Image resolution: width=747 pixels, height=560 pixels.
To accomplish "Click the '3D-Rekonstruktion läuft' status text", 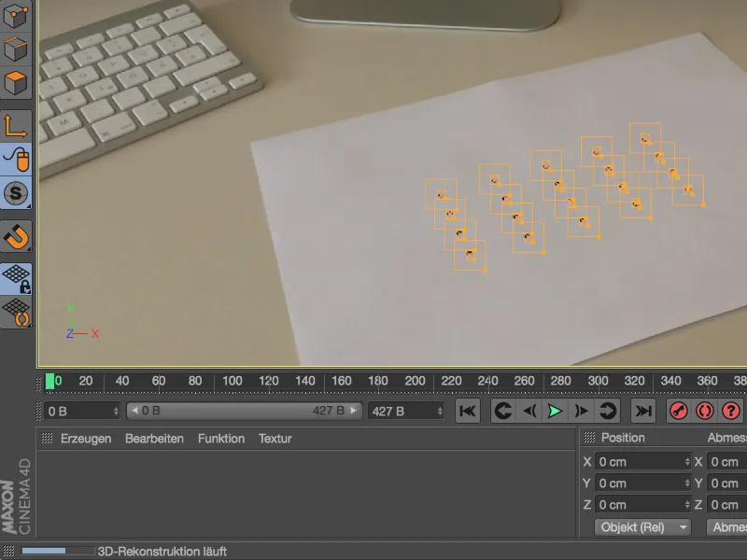I will point(162,552).
